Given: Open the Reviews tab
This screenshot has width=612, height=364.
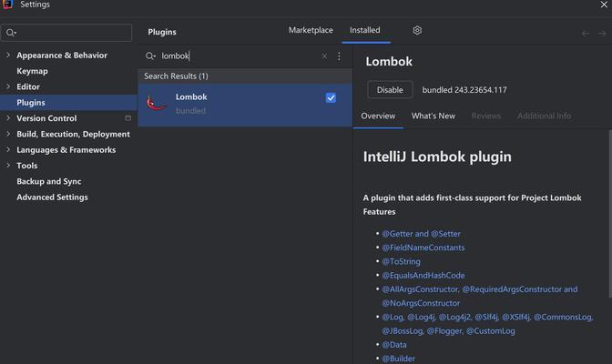Looking at the screenshot, I should 486,116.
